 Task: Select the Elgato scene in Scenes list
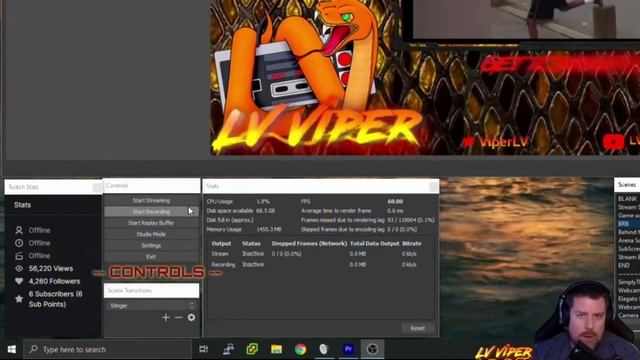(628, 299)
